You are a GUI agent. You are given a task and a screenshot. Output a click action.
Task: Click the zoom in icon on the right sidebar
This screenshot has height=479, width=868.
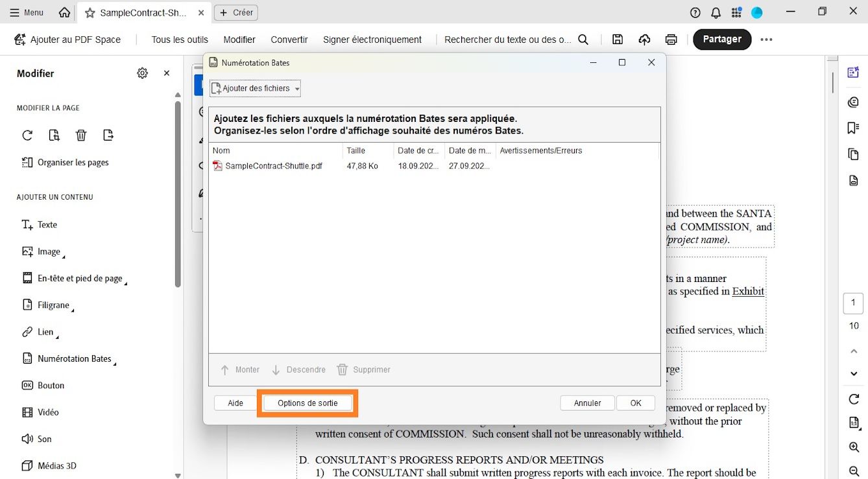[x=853, y=447]
